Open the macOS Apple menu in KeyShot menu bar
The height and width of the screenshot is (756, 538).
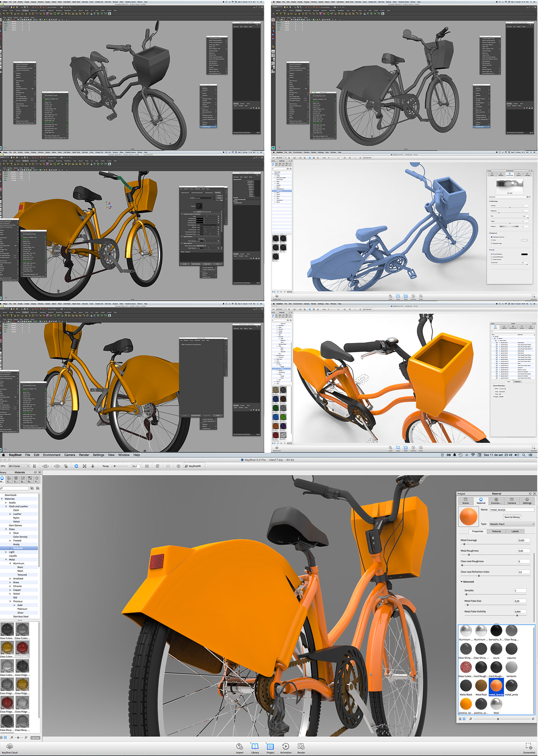pyautogui.click(x=3, y=455)
